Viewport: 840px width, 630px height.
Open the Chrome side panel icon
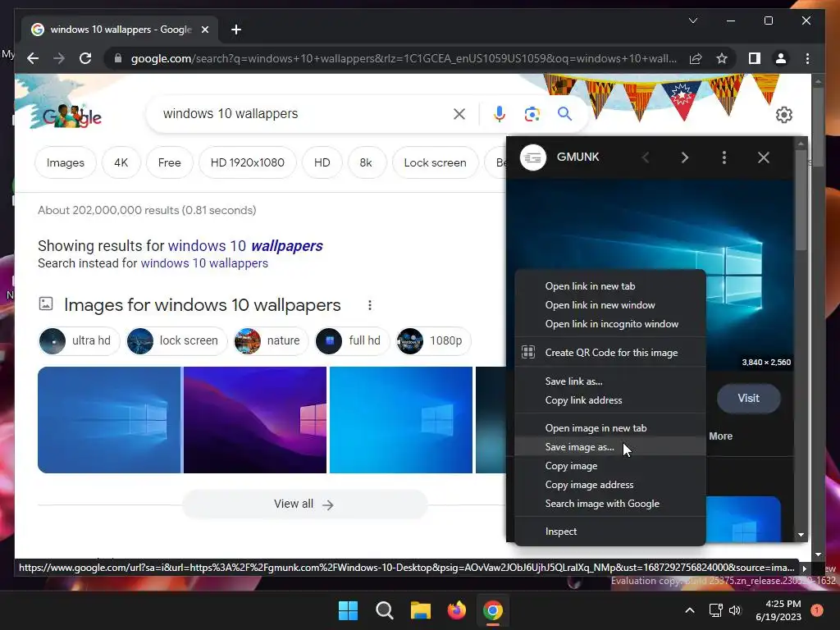point(755,58)
